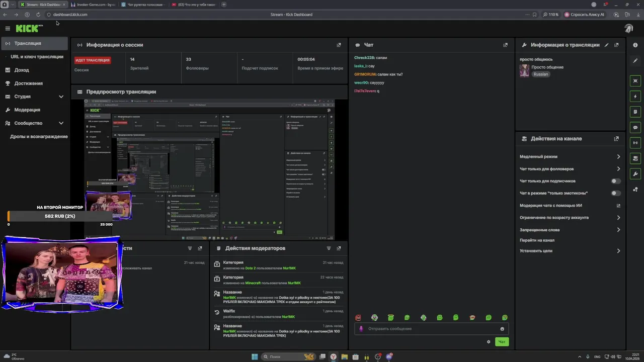Toggle Чат только для подписчиков switch
Screen dimensions: 644x362
pos(616,181)
